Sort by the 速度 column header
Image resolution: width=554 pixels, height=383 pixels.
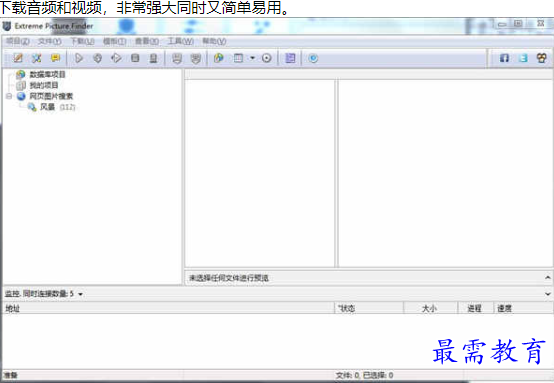523,308
